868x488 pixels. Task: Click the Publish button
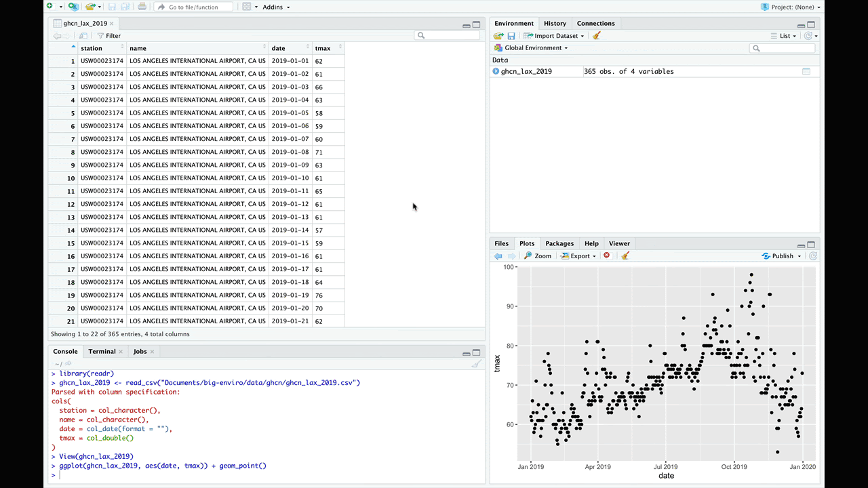(777, 256)
